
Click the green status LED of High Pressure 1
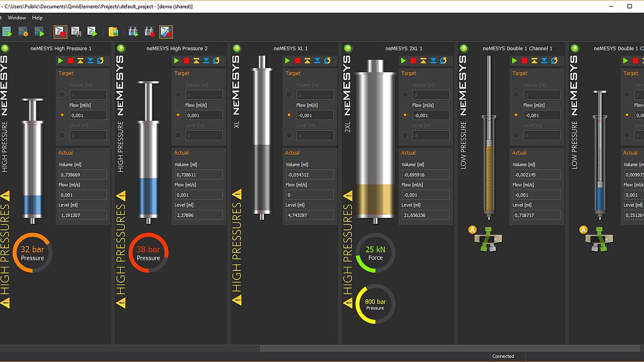tap(5, 48)
